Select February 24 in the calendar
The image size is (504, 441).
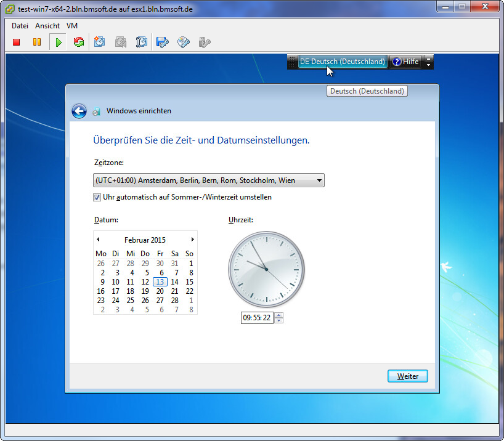[x=115, y=301]
